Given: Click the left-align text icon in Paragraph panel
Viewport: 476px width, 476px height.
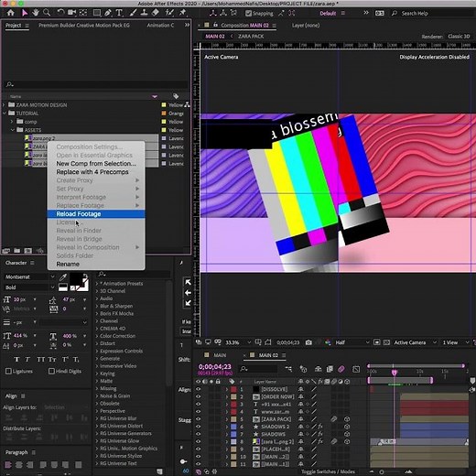Looking at the screenshot, I should (8, 465).
